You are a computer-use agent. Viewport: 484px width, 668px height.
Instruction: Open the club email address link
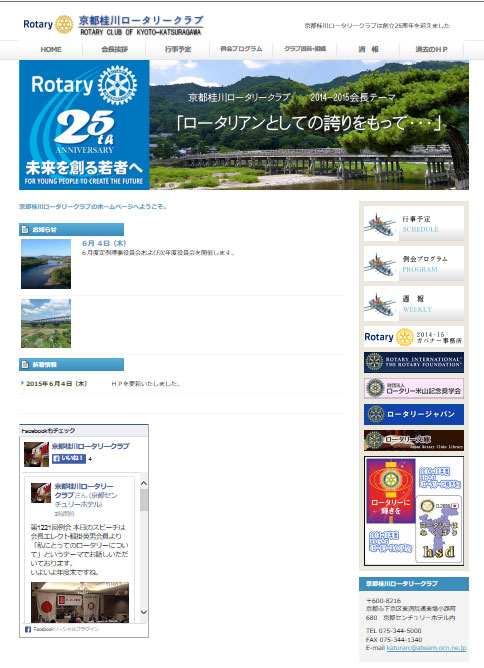(426, 648)
